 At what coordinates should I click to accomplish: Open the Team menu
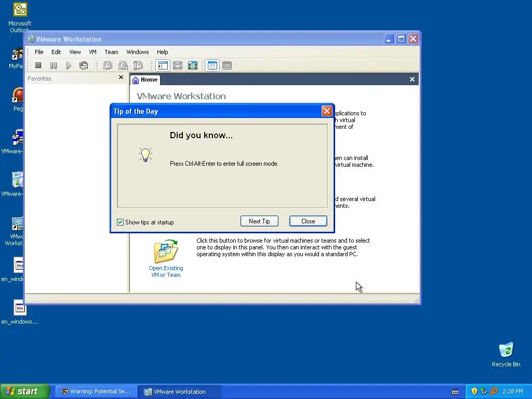pyautogui.click(x=111, y=52)
